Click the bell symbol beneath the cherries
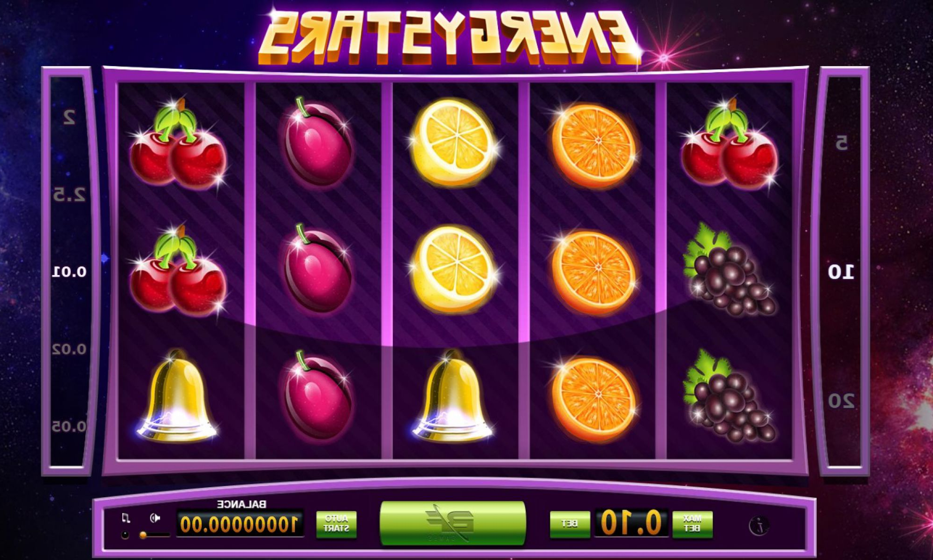This screenshot has height=560, width=933. pos(176,396)
